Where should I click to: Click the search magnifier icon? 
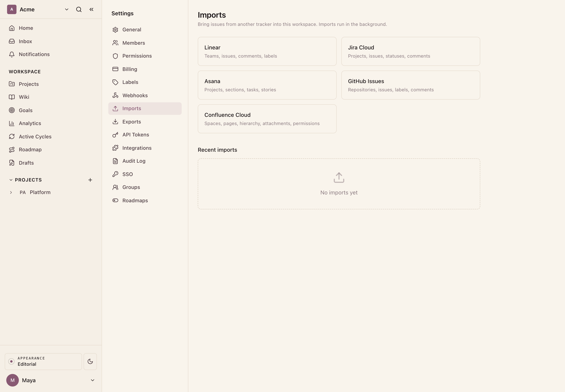click(79, 9)
